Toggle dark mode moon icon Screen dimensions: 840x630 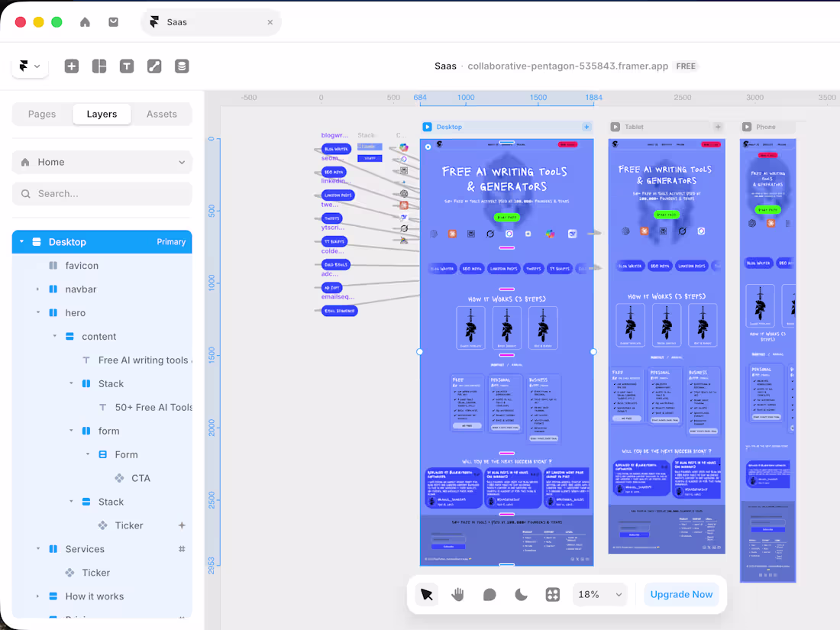point(521,595)
